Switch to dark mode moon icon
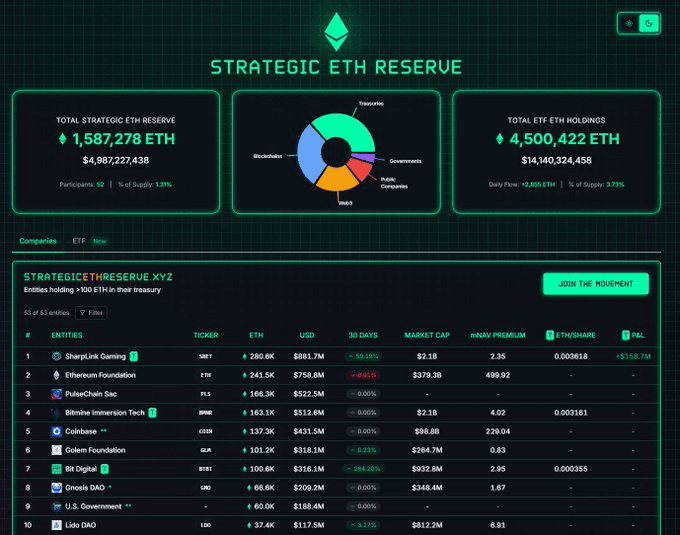 [x=649, y=23]
